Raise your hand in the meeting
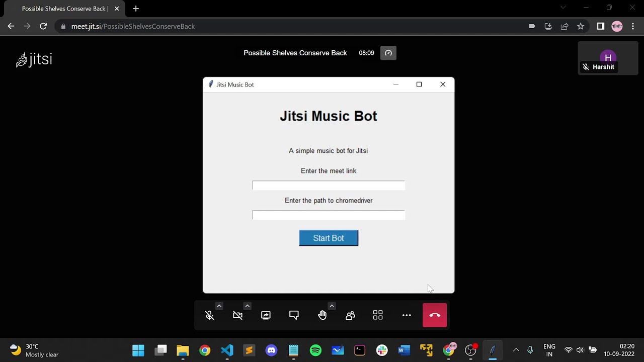Screen dimensions: 644x362 (323, 315)
